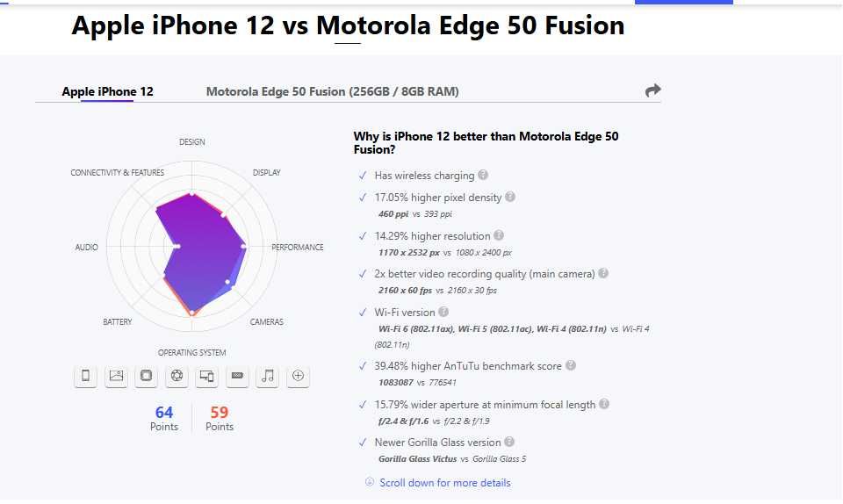The width and height of the screenshot is (843, 504).
Task: Click the plus features category icon
Action: point(299,377)
